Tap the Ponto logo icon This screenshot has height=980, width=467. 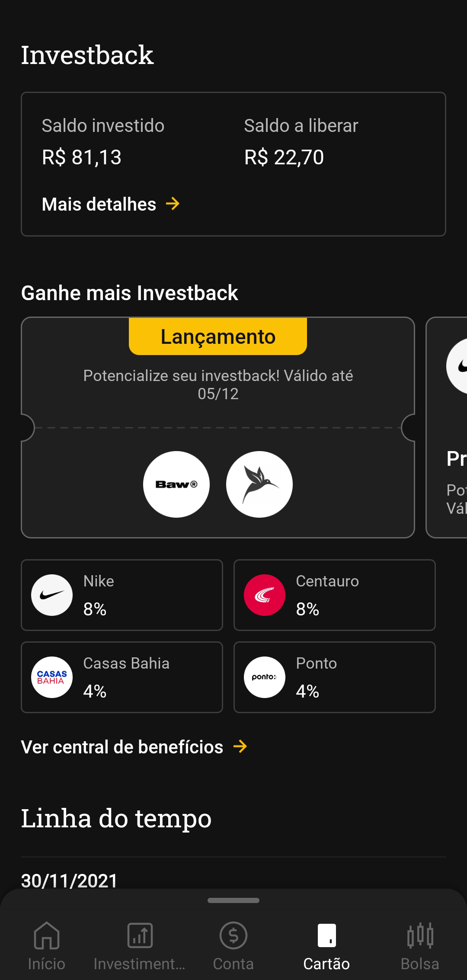click(265, 677)
